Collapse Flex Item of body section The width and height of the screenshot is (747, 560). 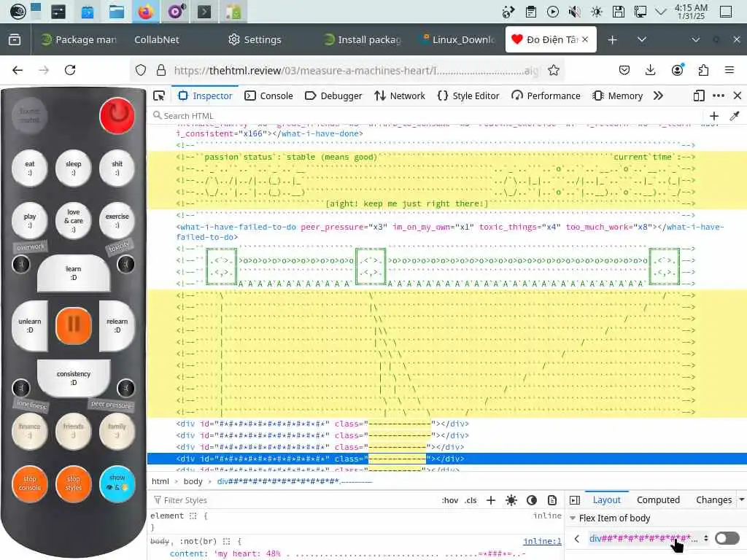click(573, 518)
